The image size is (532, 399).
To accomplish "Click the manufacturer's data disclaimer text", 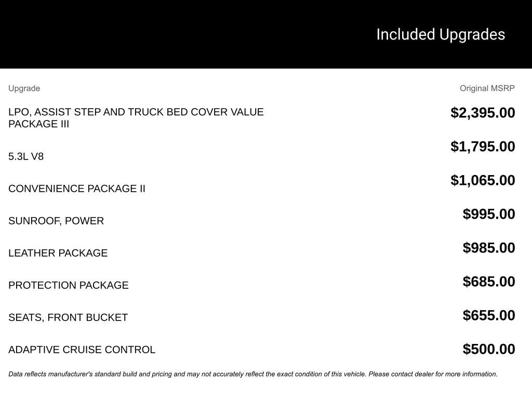I will pyautogui.click(x=253, y=374).
